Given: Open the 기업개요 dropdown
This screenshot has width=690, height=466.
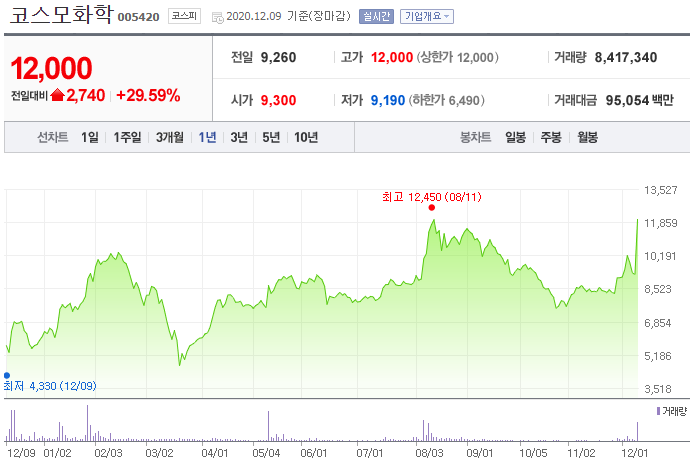Looking at the screenshot, I should (426, 16).
